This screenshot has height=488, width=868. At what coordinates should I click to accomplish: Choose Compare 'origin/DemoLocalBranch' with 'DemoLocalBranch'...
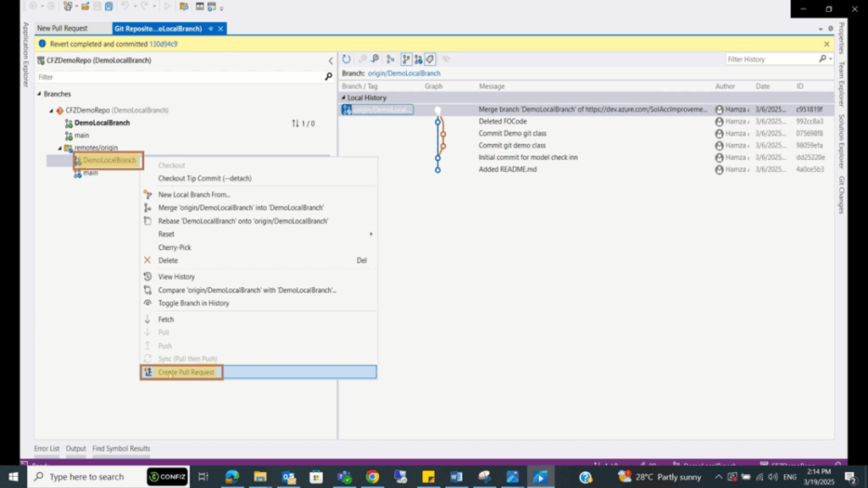coord(259,290)
